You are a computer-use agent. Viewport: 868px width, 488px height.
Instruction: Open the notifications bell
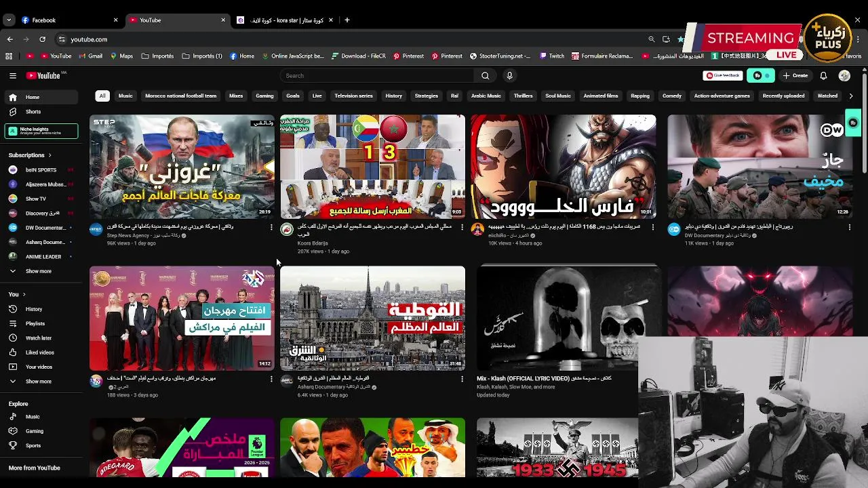823,76
